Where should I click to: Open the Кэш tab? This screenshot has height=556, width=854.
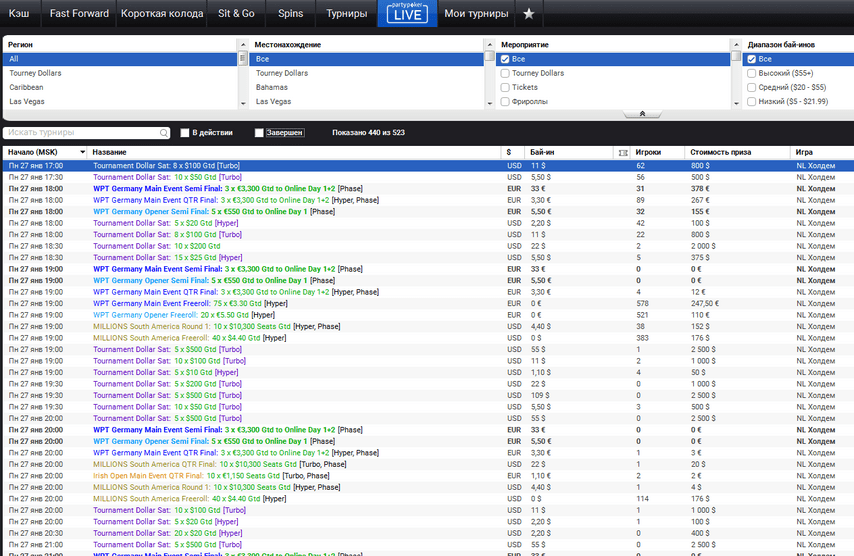point(20,14)
